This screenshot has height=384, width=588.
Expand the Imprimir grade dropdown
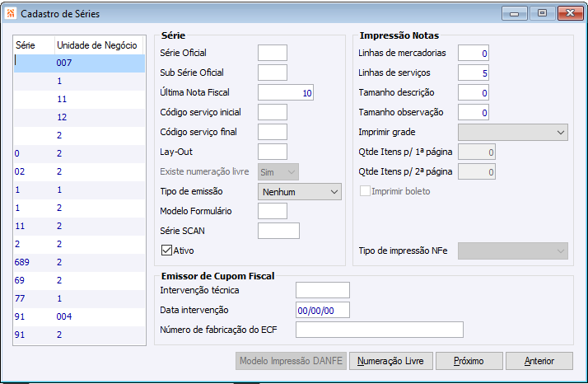513,132
